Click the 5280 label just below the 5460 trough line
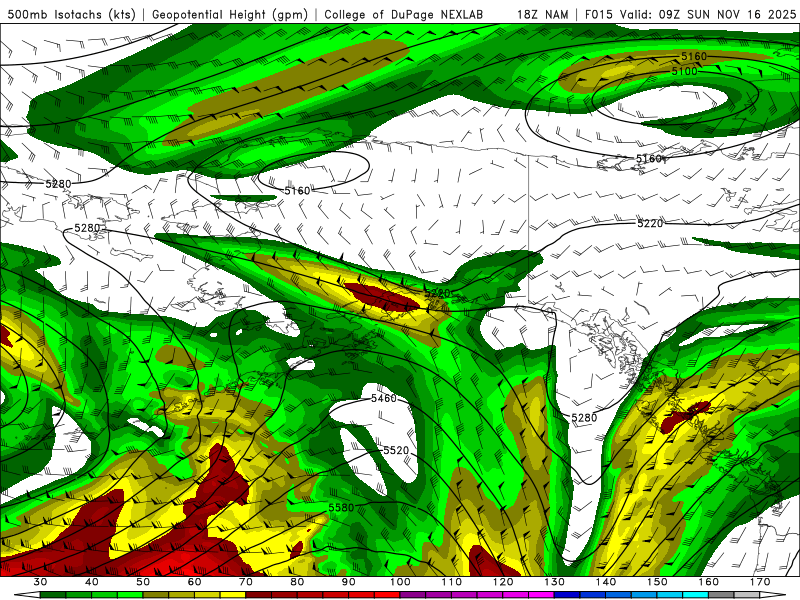Image resolution: width=800 pixels, height=600 pixels. [584, 418]
